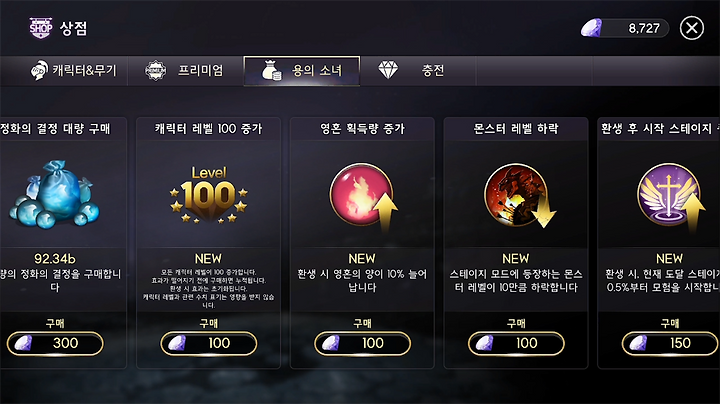This screenshot has height=404, width=720.
Task: Buy purification crystals for 300 gems
Action: tap(55, 343)
